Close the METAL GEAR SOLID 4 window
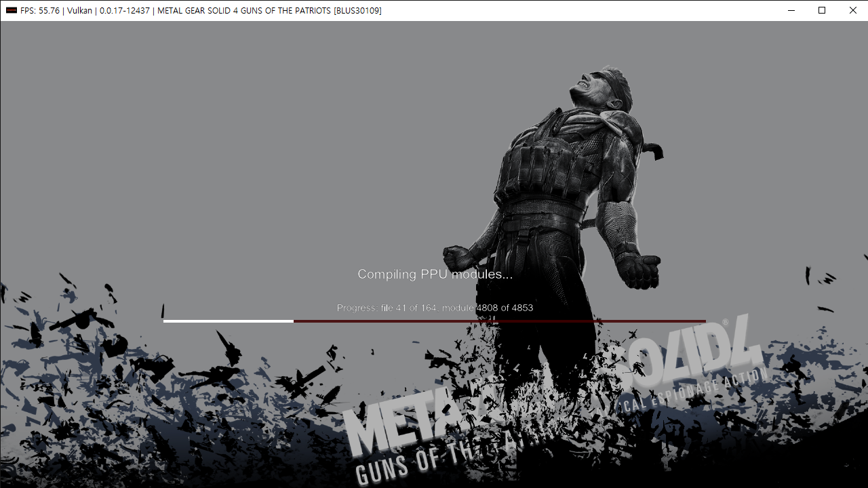 [x=852, y=10]
